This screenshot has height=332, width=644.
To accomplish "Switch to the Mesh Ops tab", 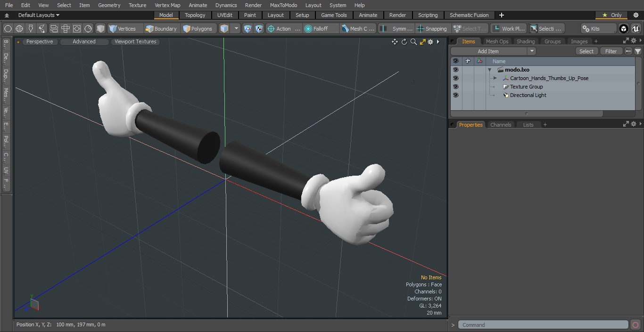I will 497,41.
